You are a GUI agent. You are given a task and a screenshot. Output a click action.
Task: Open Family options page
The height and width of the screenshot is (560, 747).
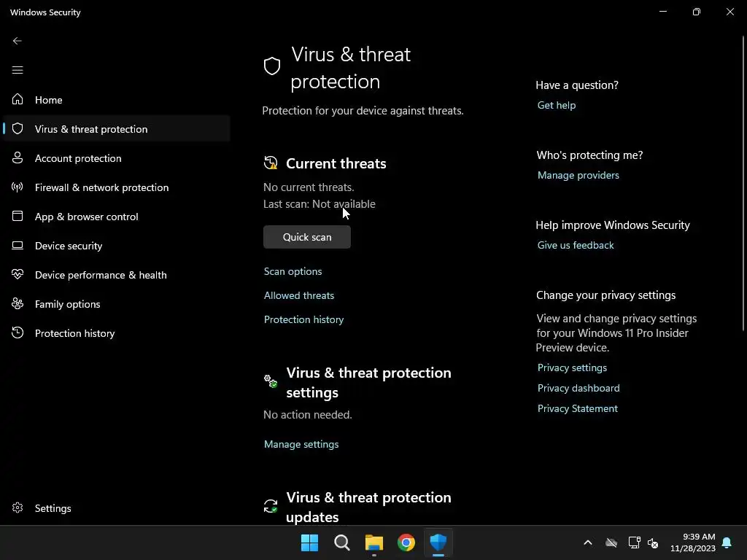coord(117,304)
